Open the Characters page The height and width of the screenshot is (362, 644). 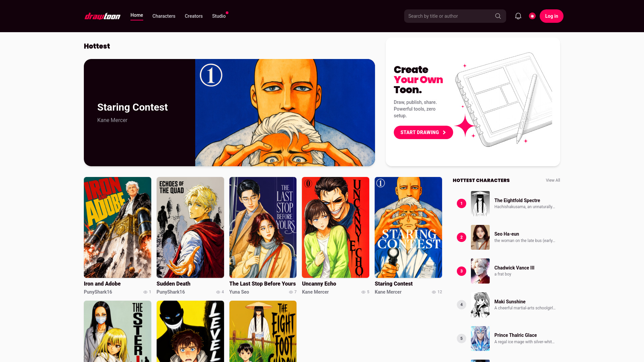[x=164, y=16]
